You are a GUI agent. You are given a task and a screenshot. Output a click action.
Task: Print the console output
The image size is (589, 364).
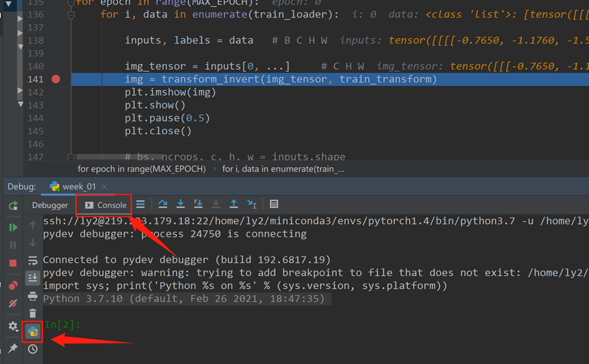33,296
